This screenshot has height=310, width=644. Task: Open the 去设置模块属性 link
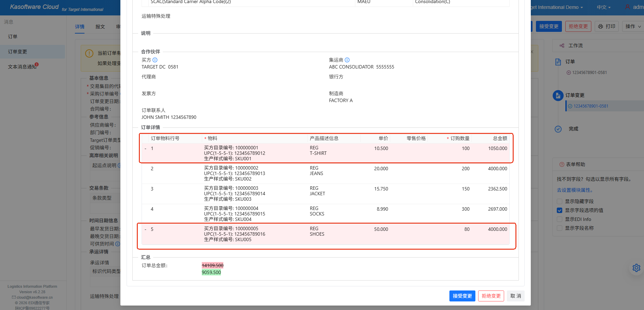[x=575, y=190]
